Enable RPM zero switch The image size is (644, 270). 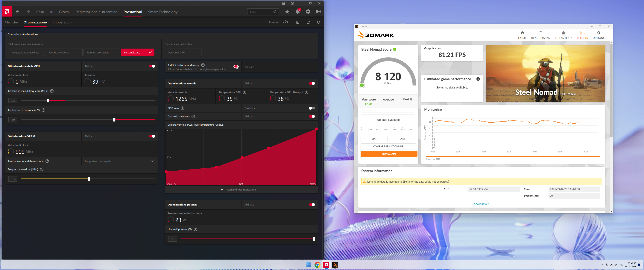tap(312, 108)
